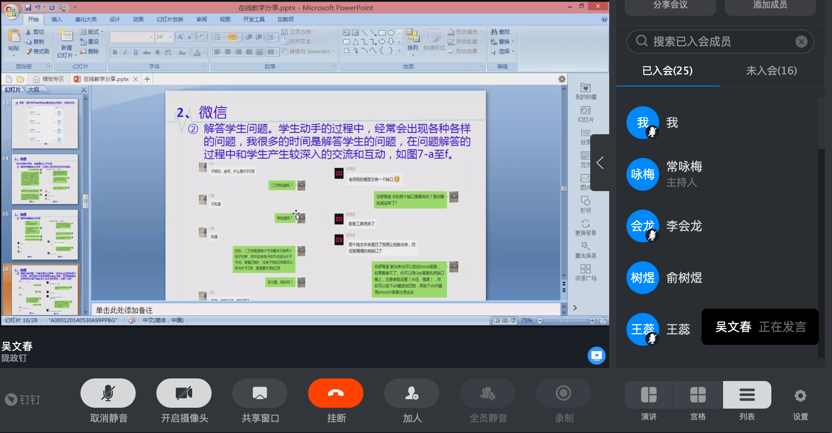This screenshot has width=832, height=433.
Task: Close the 在线教学分享.pptx document tab
Action: coord(136,79)
